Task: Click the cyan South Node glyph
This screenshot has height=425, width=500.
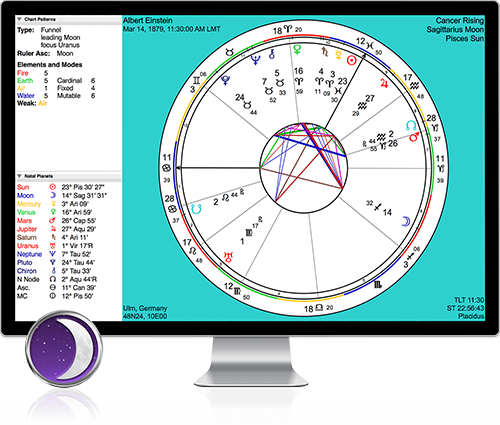Action: [x=197, y=209]
